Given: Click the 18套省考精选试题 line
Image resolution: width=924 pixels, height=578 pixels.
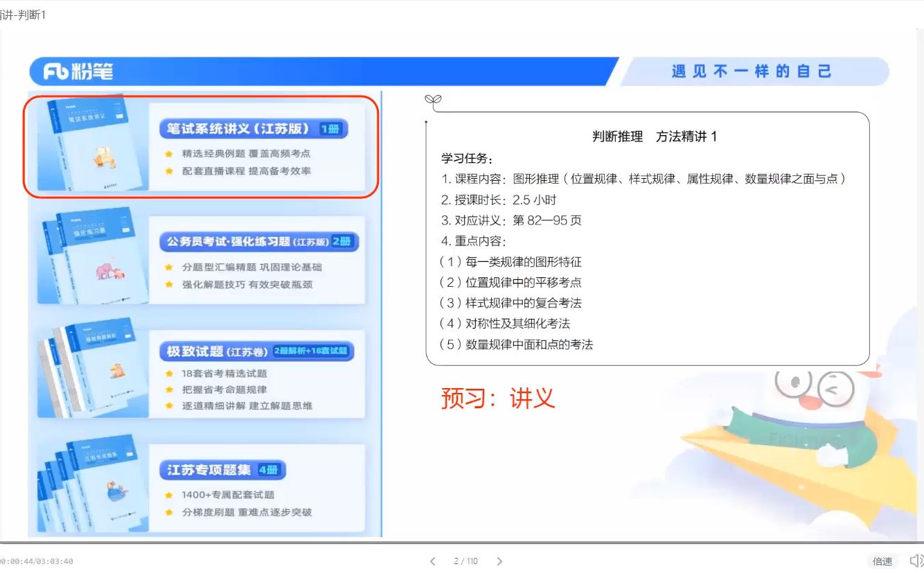Looking at the screenshot, I should coord(224,374).
